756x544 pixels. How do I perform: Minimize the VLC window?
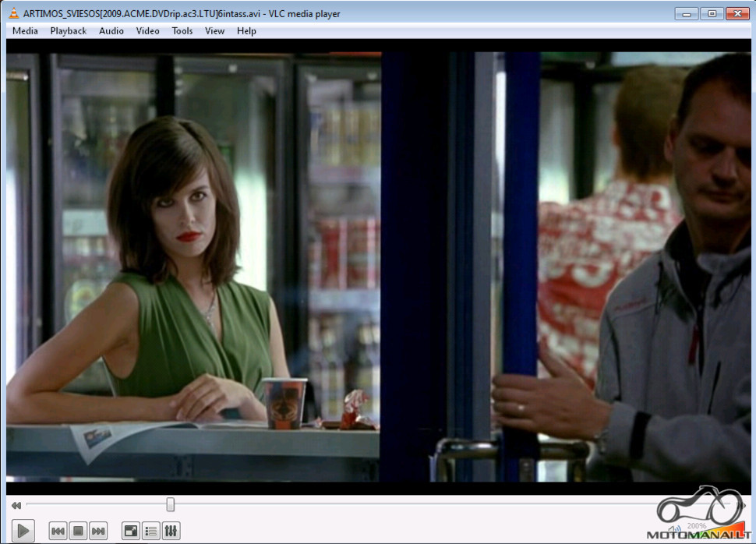(687, 13)
